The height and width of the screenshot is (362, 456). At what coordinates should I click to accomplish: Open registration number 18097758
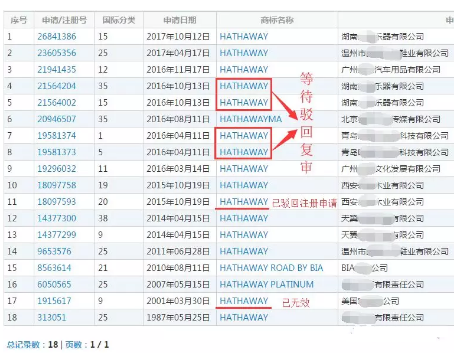[57, 185]
